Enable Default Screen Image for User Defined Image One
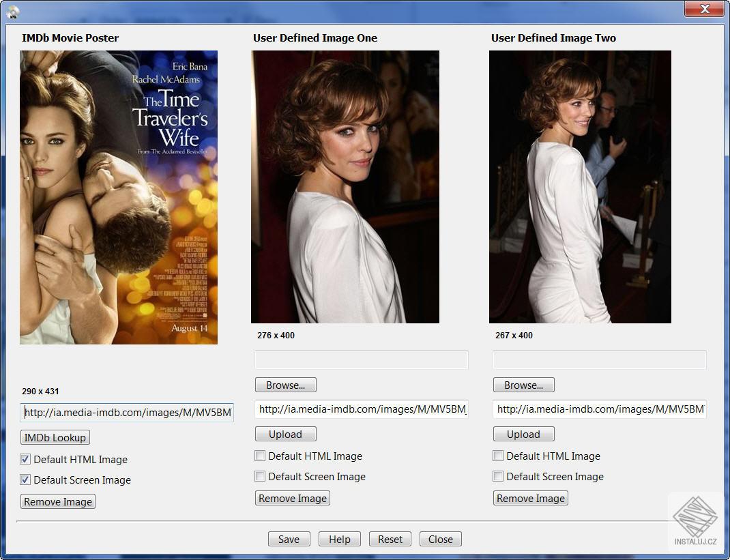The image size is (730, 560). click(260, 476)
